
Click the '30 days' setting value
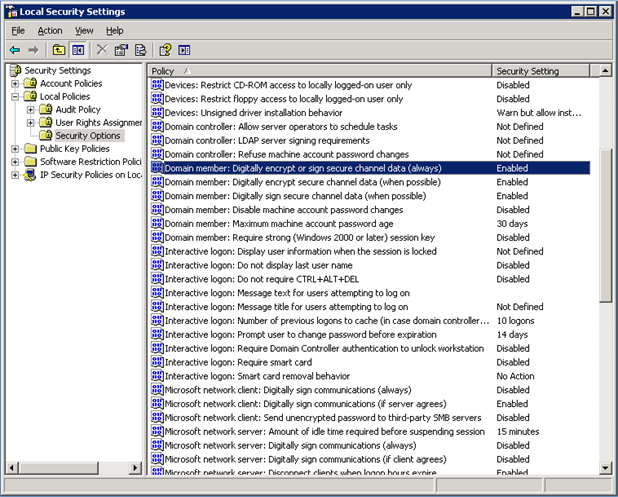(x=512, y=224)
